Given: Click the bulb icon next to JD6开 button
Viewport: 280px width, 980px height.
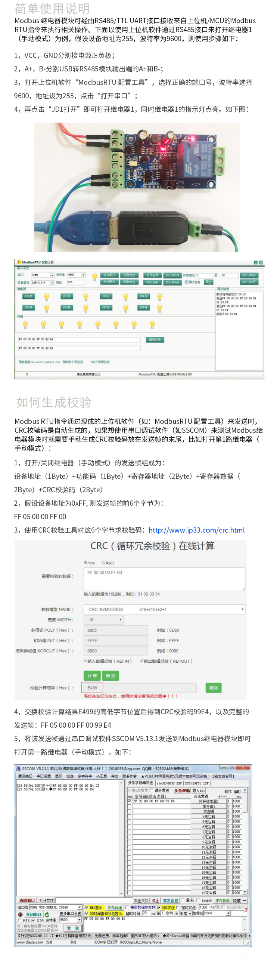Looking at the screenshot, I should 86,308.
